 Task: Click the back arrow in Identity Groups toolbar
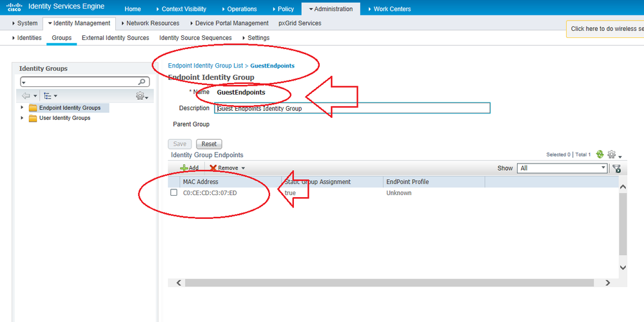click(x=26, y=96)
